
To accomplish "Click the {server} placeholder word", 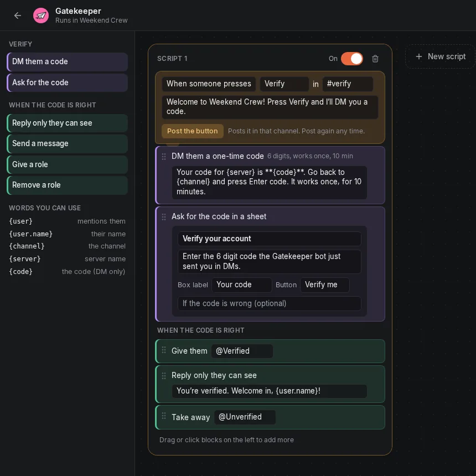I will [x=24, y=259].
